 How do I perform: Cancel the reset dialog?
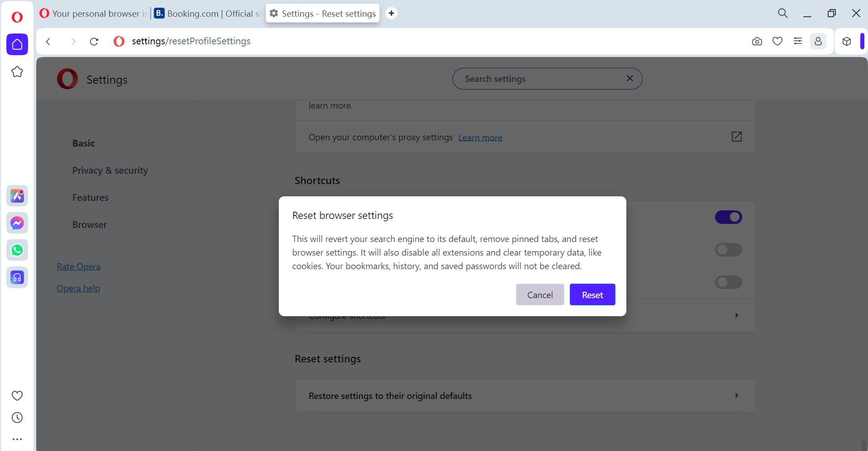pos(540,295)
